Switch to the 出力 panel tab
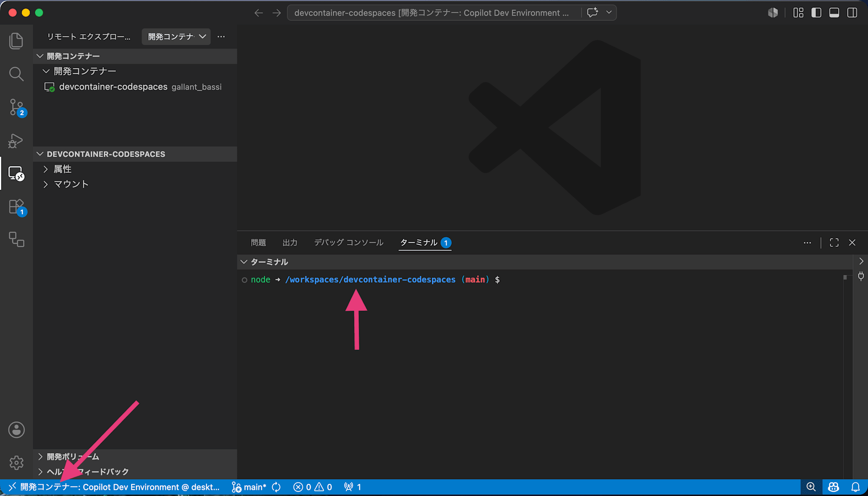Screen dimensions: 868x496 (290, 242)
